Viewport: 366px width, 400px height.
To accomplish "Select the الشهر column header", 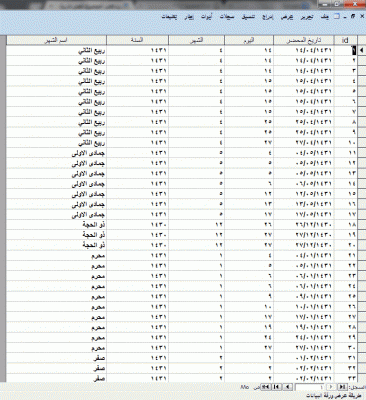I will [x=196, y=40].
